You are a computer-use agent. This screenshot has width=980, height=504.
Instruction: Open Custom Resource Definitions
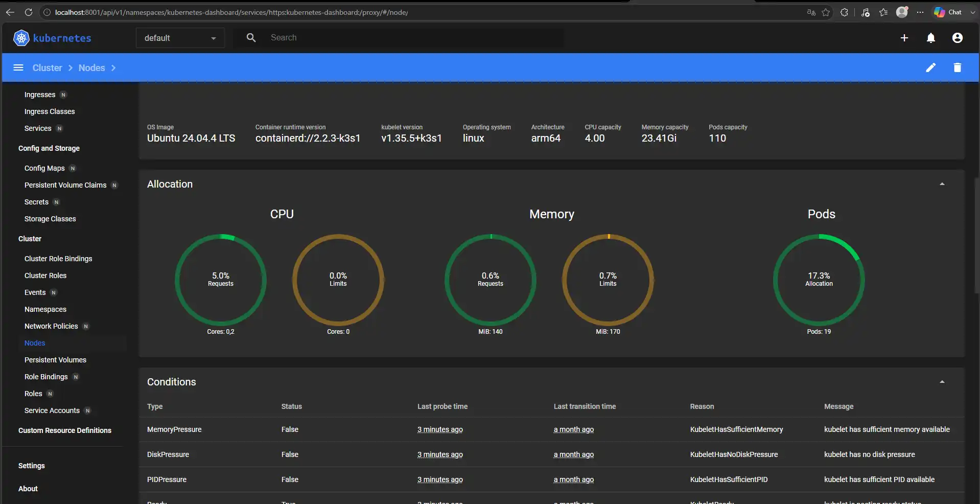pyautogui.click(x=65, y=430)
